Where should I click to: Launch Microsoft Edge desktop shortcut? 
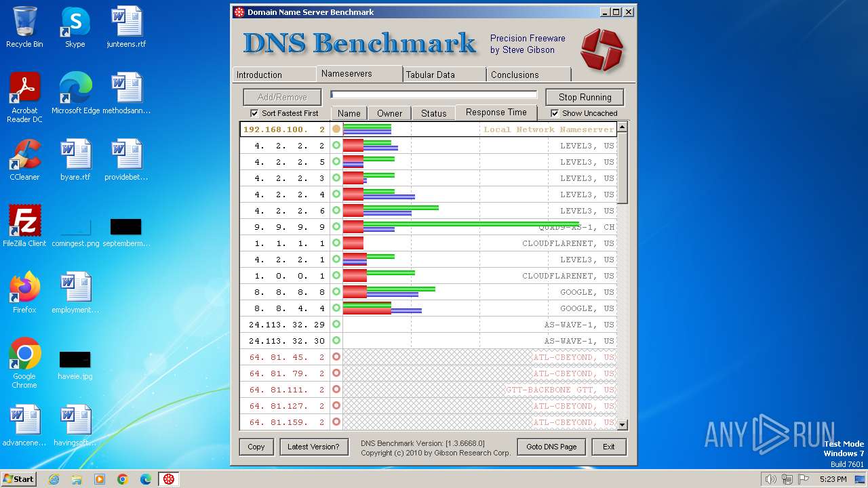click(75, 94)
